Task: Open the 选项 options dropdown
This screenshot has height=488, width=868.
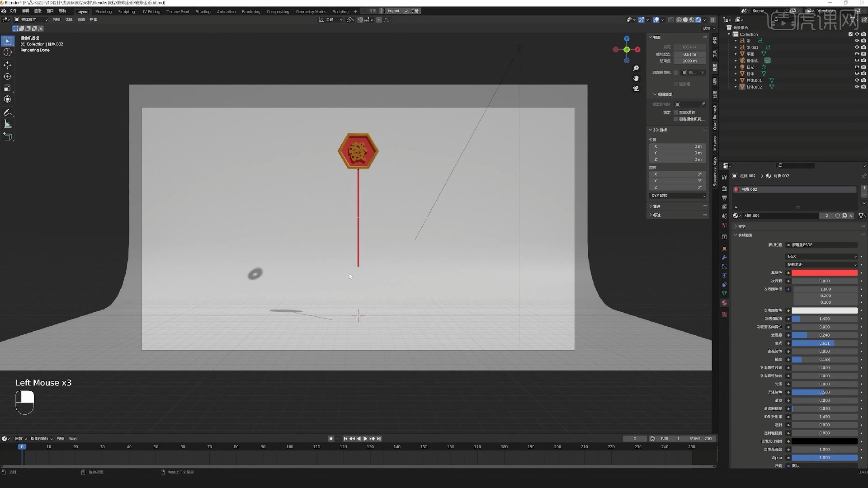Action: [x=709, y=28]
